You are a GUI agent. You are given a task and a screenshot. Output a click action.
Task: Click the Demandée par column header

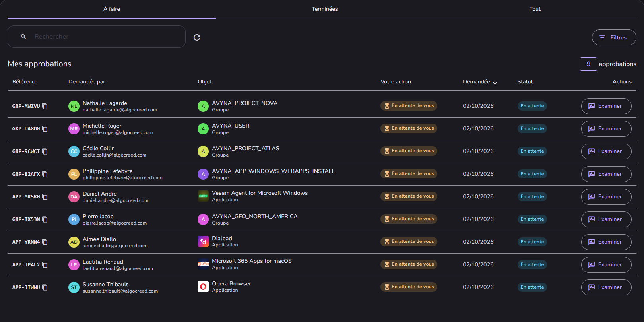[87, 81]
